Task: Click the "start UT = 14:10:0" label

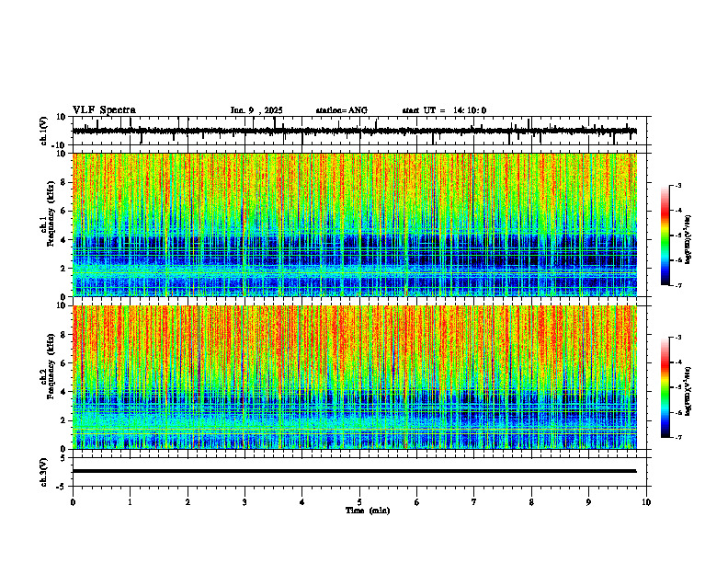Action: (444, 110)
